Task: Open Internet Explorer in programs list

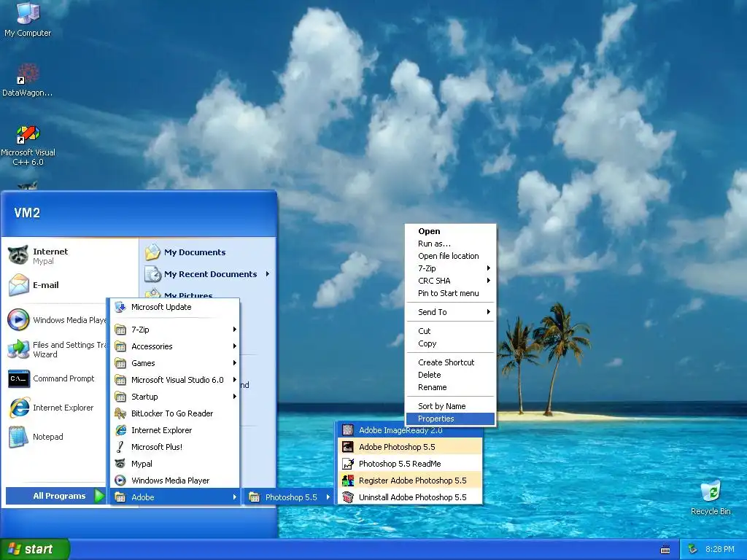Action: (x=175, y=430)
